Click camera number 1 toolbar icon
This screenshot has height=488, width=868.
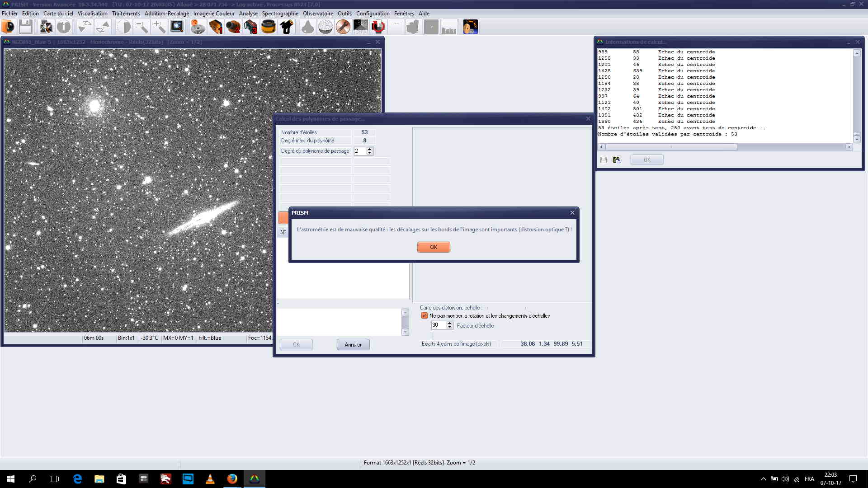[x=216, y=27]
